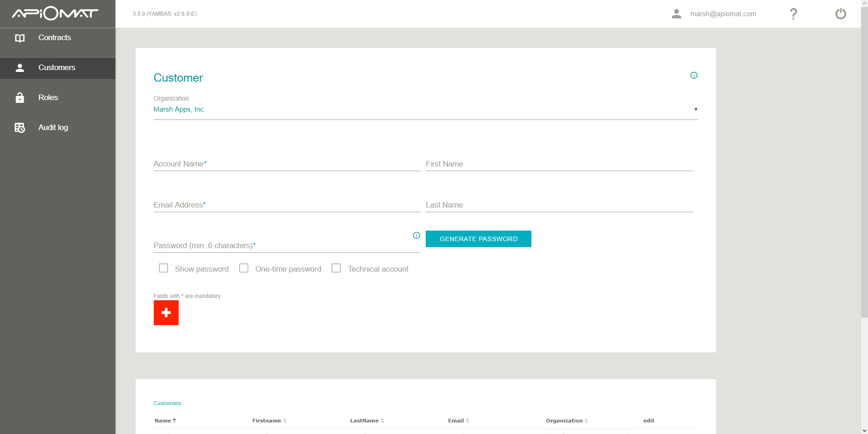Check the Technical account checkbox
This screenshot has width=868, height=434.
[336, 268]
